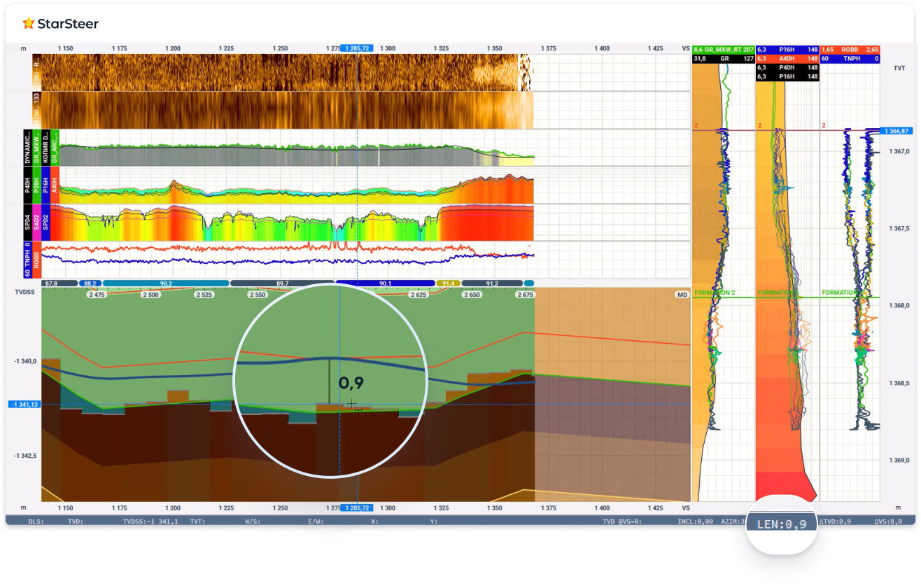Viewport: 921px width, 588px height.
Task: Select the MD badge in cross-section
Action: 681,295
